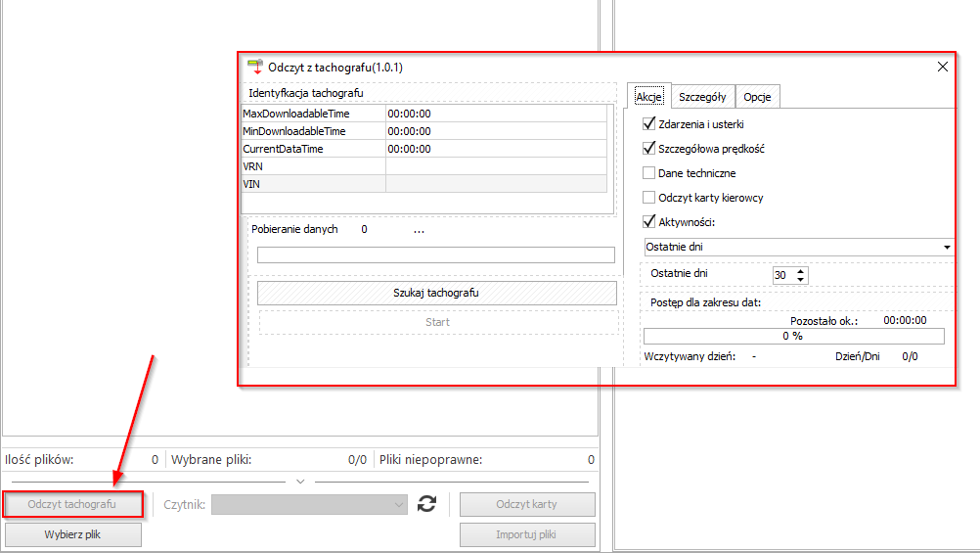This screenshot has width=980, height=553.
Task: Click the Importuj pliki button
Action: tap(526, 534)
